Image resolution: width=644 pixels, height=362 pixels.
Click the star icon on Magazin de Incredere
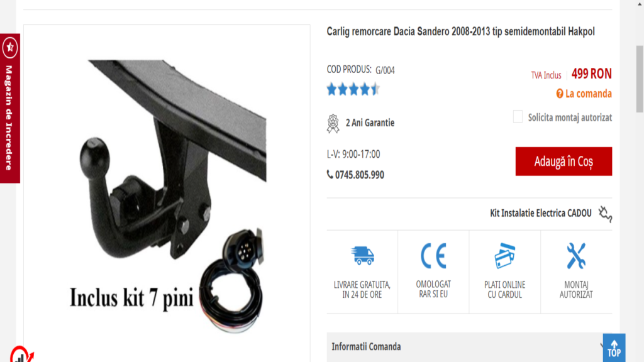tap(10, 47)
